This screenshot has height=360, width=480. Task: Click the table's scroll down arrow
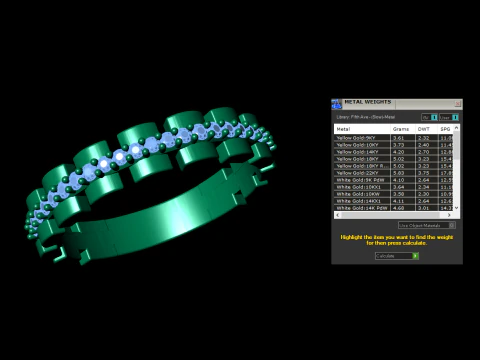pos(457,208)
